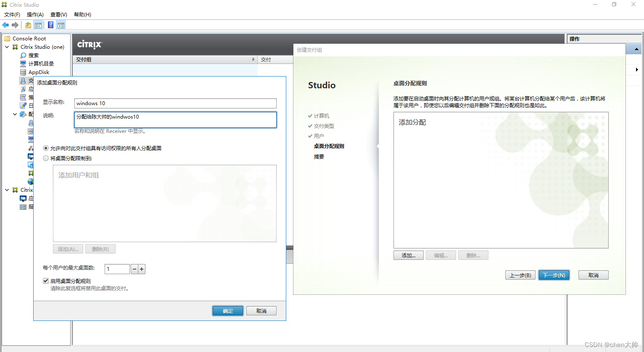Click the Citrix app icon in title bar
This screenshot has height=352, width=644.
[x=4, y=5]
